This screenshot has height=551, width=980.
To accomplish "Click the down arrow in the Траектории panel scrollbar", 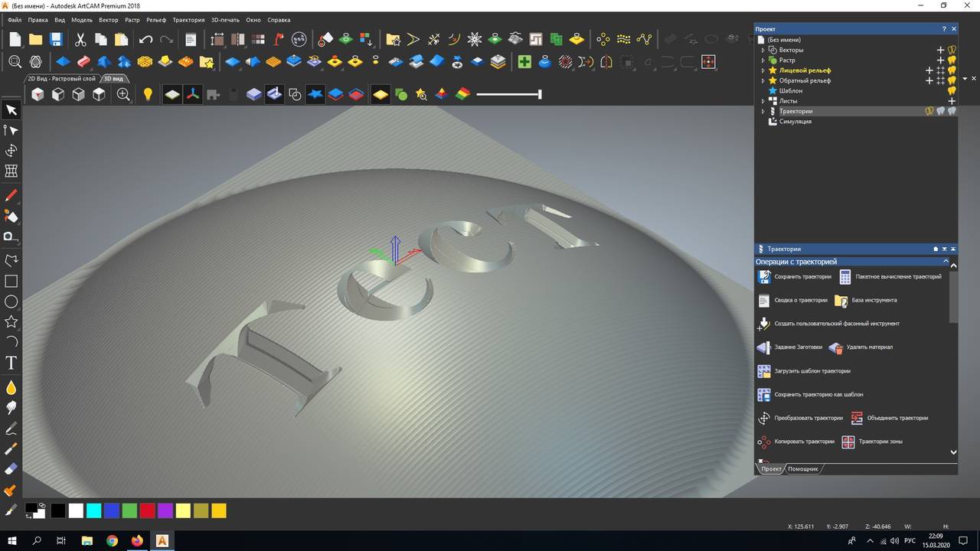I will [x=953, y=452].
